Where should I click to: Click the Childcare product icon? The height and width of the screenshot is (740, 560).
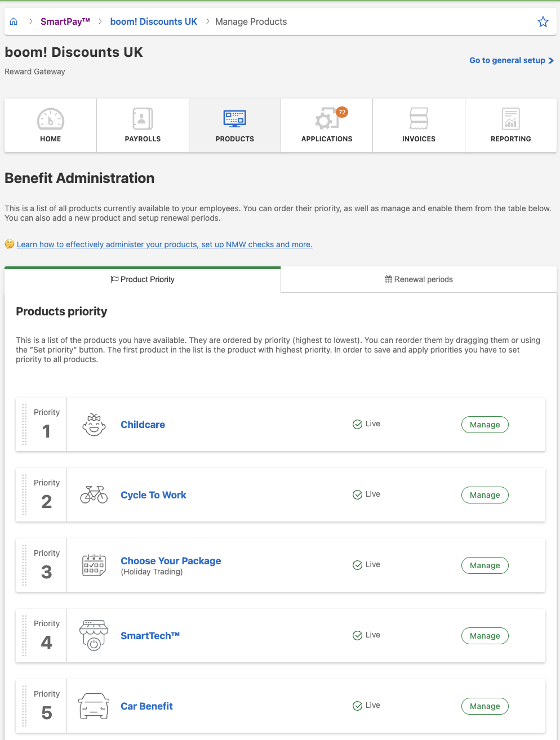pyautogui.click(x=94, y=424)
